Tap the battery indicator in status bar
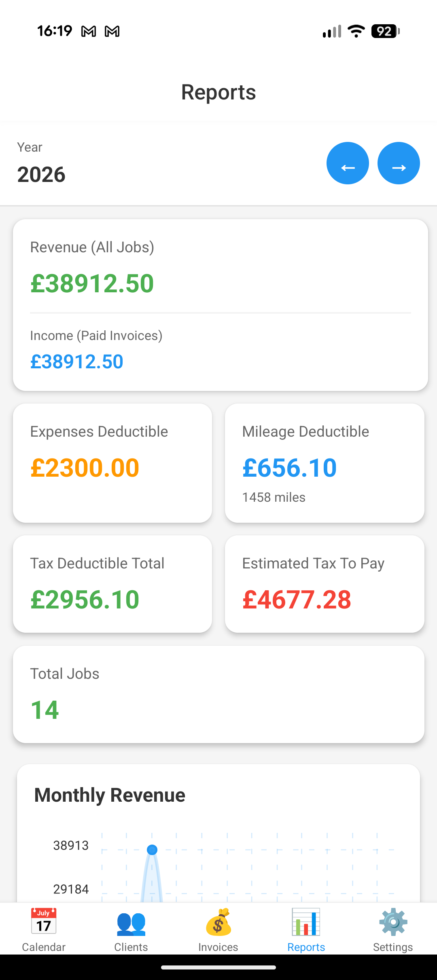Viewport: 437px width, 980px height. click(385, 31)
